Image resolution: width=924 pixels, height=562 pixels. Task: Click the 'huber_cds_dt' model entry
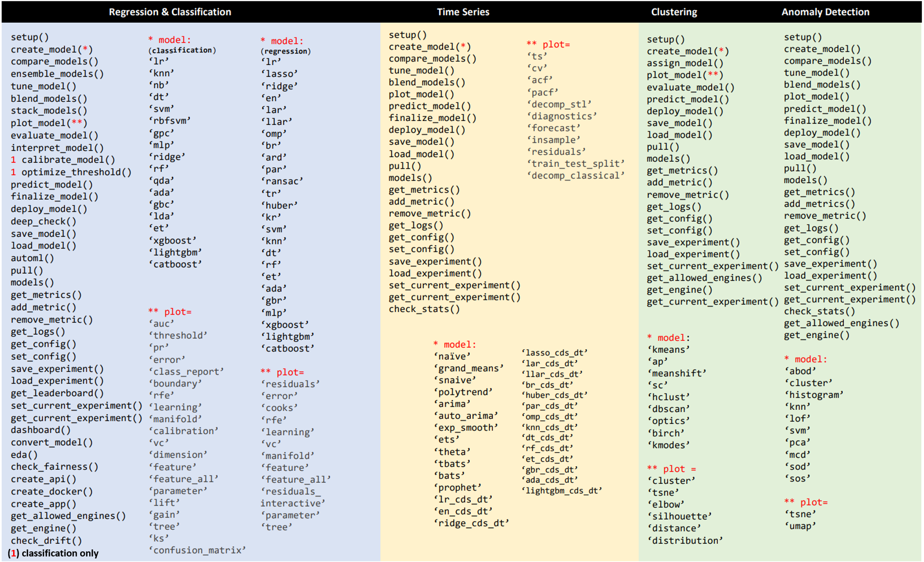[x=554, y=395]
